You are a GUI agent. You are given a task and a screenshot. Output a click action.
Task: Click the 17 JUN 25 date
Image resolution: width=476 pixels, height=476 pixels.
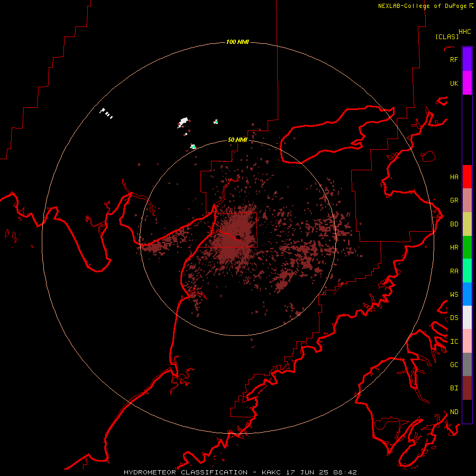(307, 472)
